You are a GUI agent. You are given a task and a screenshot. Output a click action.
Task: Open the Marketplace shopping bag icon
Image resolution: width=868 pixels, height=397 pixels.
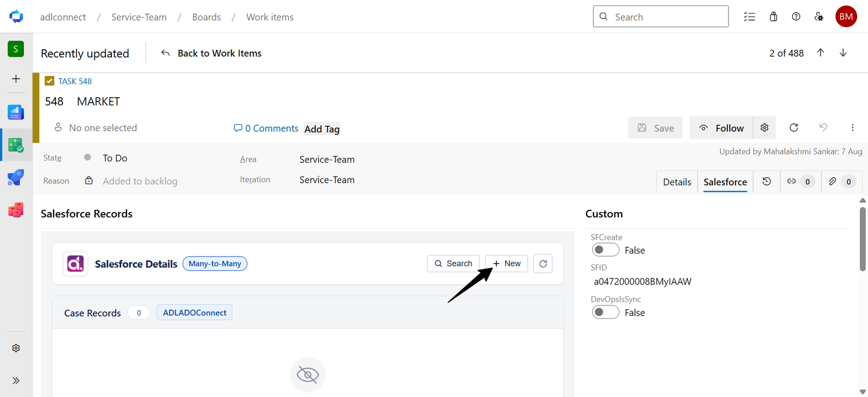click(774, 17)
